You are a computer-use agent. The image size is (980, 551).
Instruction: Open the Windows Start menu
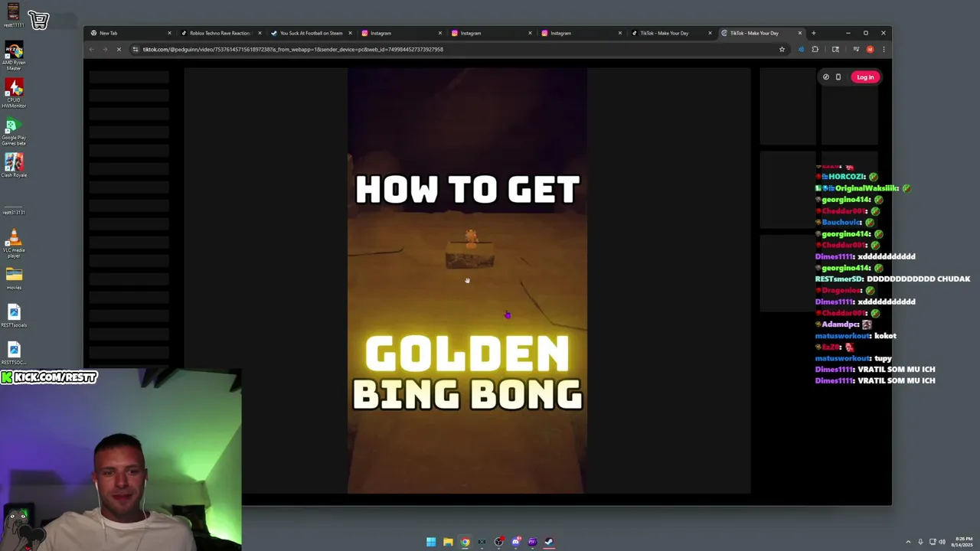click(431, 542)
